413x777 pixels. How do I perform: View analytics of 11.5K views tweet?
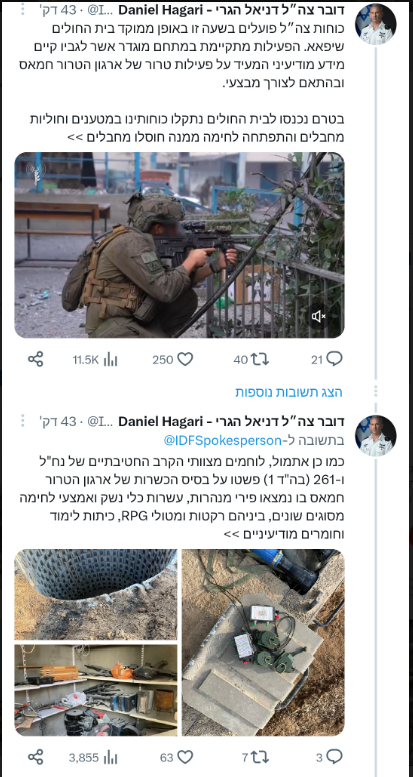[95, 360]
